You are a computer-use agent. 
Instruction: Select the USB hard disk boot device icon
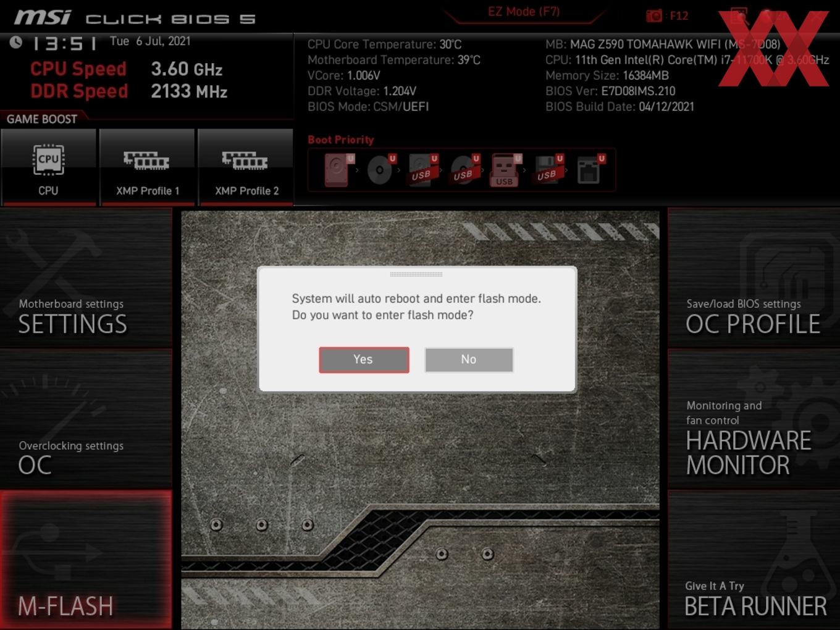coord(422,170)
